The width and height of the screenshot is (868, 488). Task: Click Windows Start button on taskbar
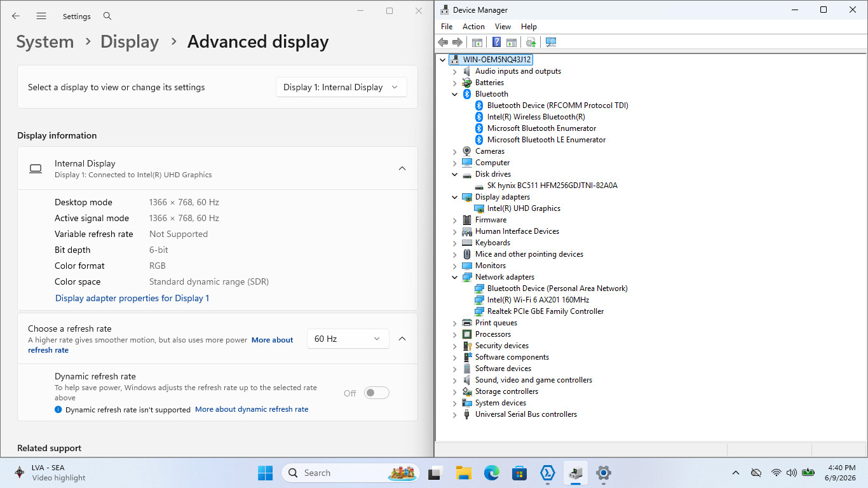pos(266,473)
